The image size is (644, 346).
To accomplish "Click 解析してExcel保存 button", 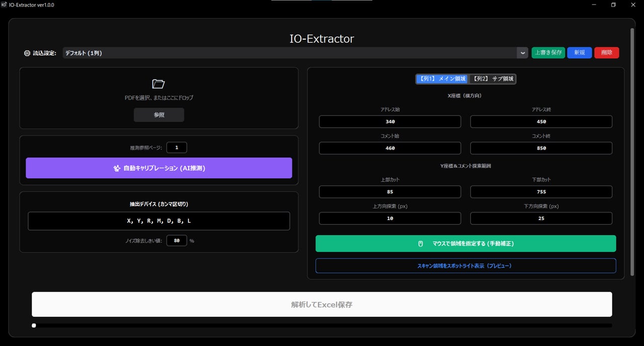I will click(x=321, y=305).
